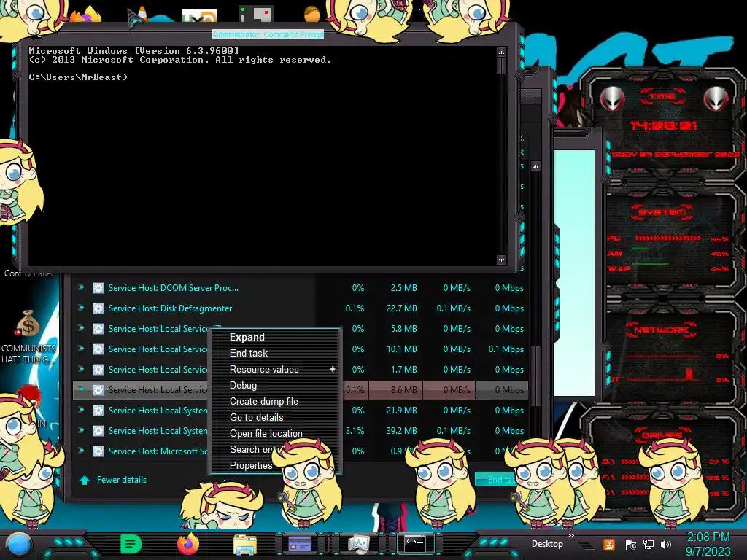Click the 10.1 MB memory cell
This screenshot has width=747, height=560.
[x=402, y=349]
